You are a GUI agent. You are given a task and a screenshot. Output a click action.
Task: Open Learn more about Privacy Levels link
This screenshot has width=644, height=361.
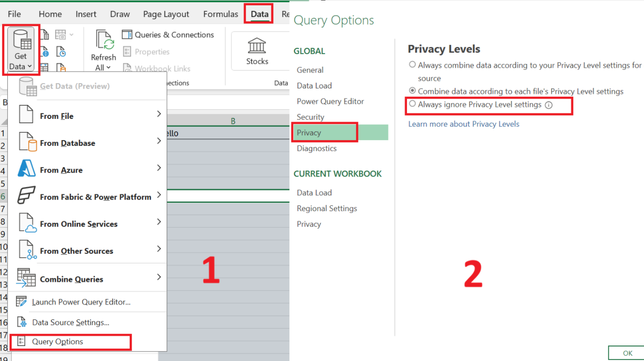point(464,124)
